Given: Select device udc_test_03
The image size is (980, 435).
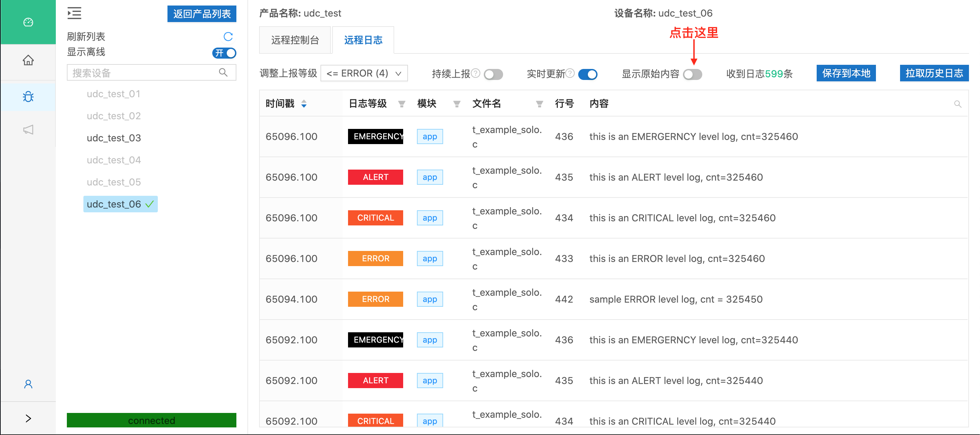Looking at the screenshot, I should click(113, 138).
